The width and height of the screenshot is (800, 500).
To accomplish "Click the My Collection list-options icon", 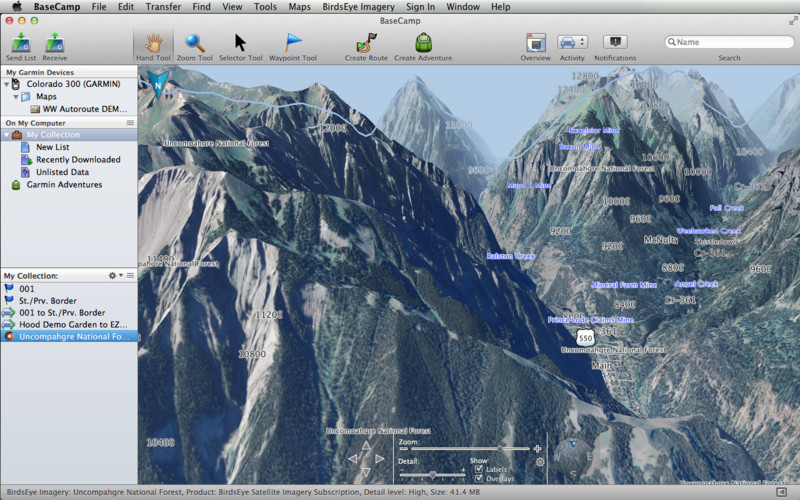I will pyautogui.click(x=131, y=276).
